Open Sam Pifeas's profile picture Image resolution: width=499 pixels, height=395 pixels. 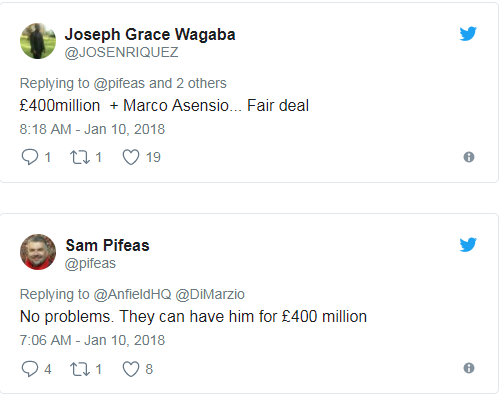coord(38,252)
